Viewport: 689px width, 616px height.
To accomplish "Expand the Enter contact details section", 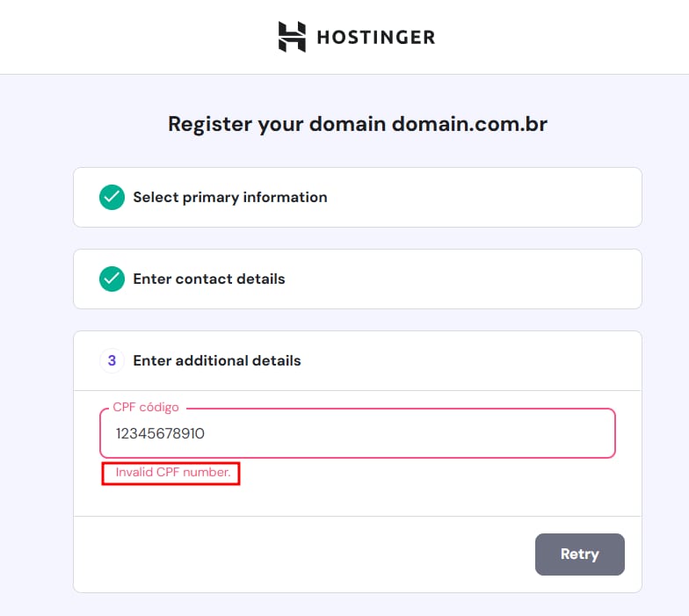I will (209, 279).
